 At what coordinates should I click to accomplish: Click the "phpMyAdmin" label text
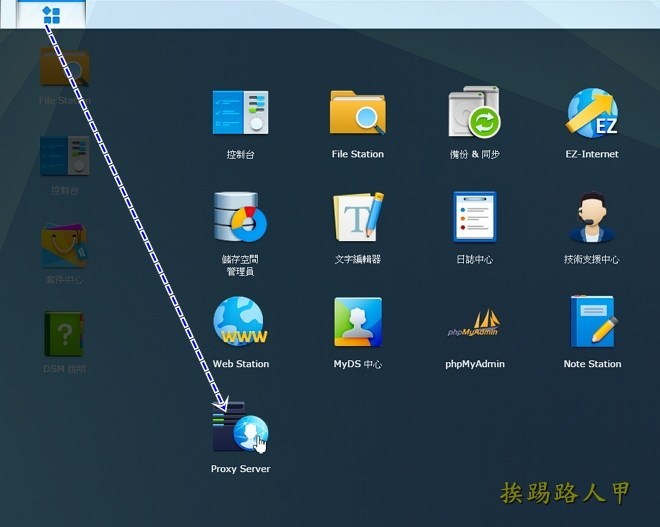pos(475,364)
